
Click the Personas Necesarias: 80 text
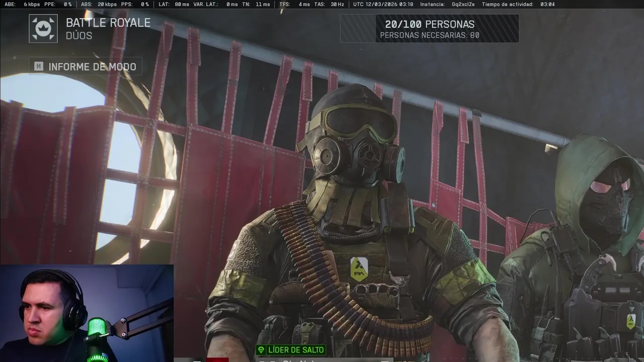[x=430, y=36]
